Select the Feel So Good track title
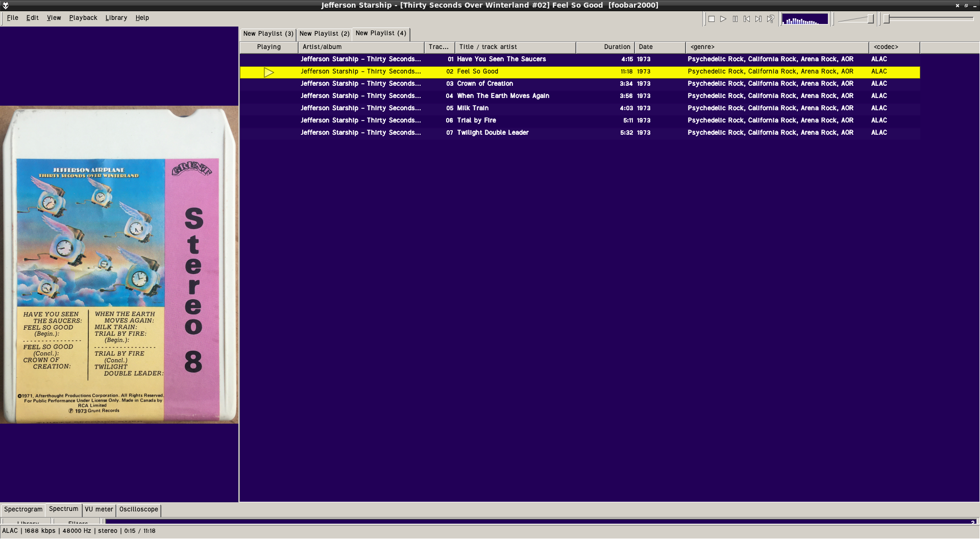The image size is (980, 539). [477, 71]
